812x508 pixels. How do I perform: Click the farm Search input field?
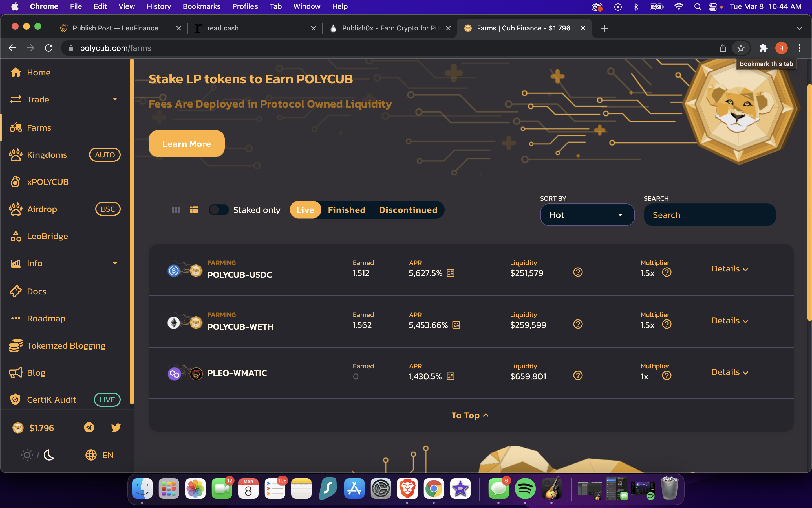[x=710, y=215]
